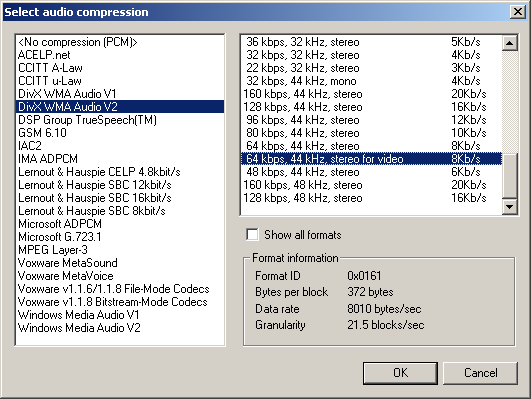Choose CCITT u-Law codec
Image resolution: width=531 pixels, height=399 pixels.
[x=120, y=81]
